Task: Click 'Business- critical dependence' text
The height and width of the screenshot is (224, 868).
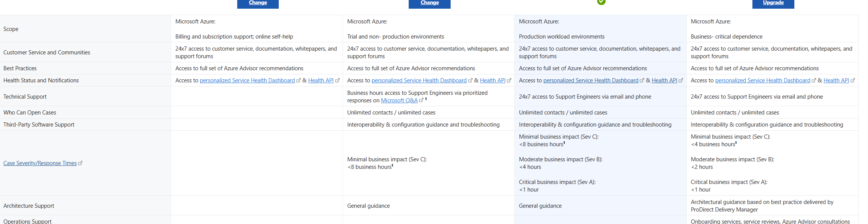Action: (x=727, y=37)
